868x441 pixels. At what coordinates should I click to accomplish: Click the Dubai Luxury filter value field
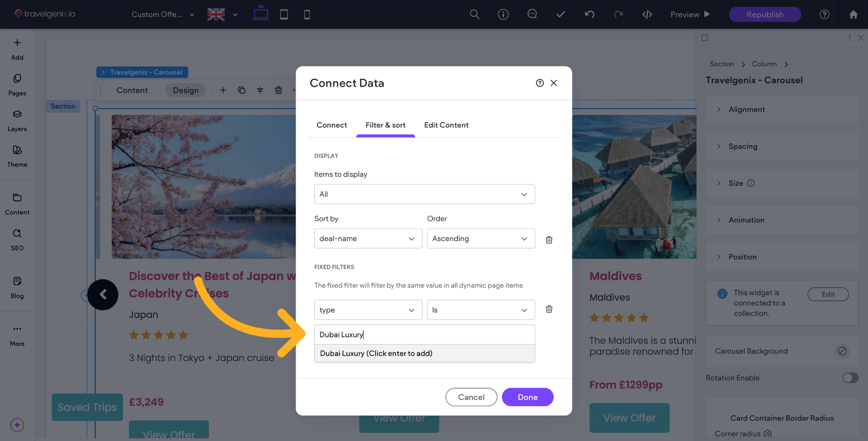tap(424, 335)
